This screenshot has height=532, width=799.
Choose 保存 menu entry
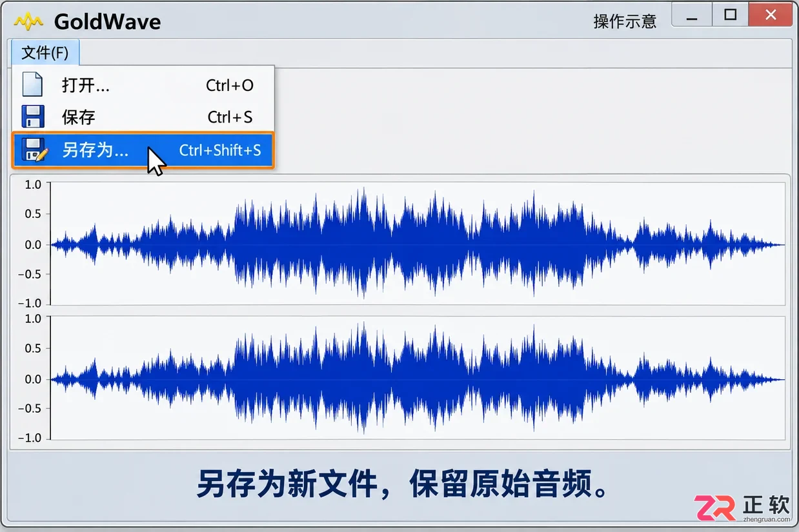click(x=143, y=117)
